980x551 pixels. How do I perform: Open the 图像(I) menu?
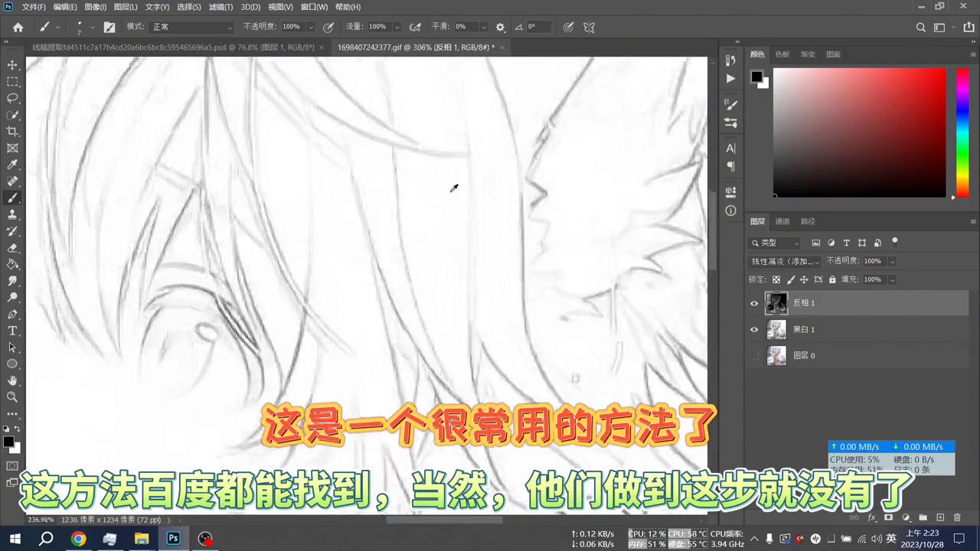[x=95, y=7]
